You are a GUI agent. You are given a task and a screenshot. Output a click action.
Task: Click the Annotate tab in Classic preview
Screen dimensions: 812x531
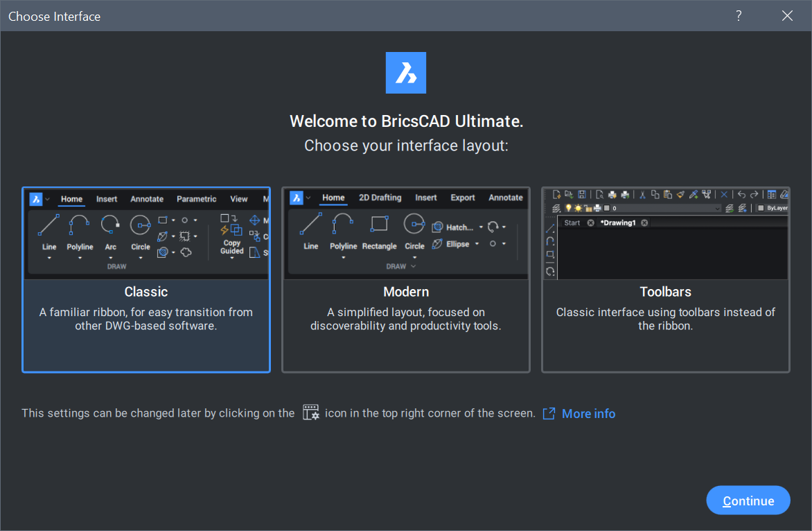click(x=147, y=199)
